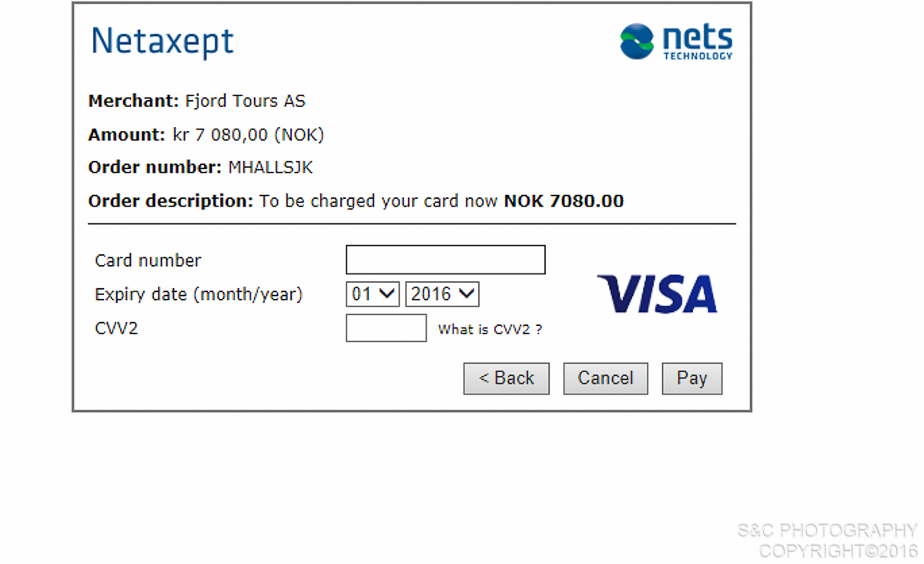Click the VISA card logo

coord(657,294)
